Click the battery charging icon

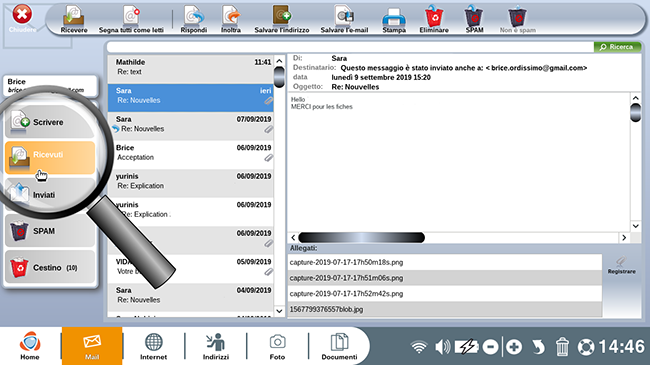click(x=467, y=347)
